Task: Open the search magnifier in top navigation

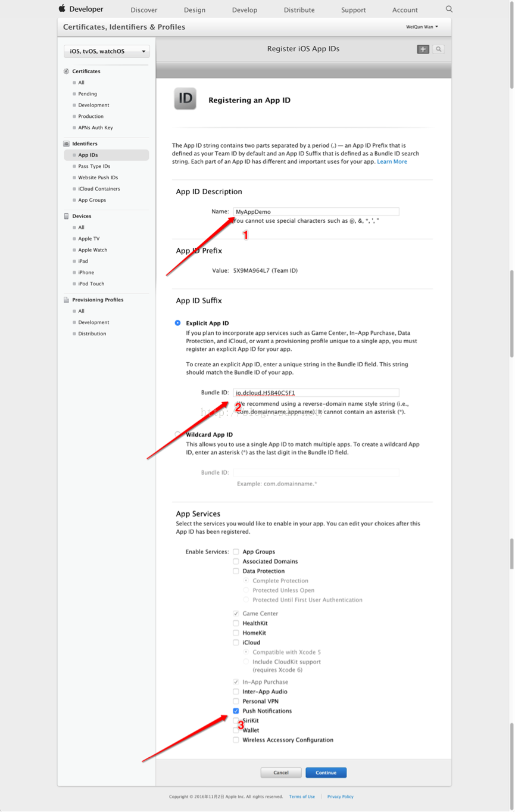Action: pos(449,9)
